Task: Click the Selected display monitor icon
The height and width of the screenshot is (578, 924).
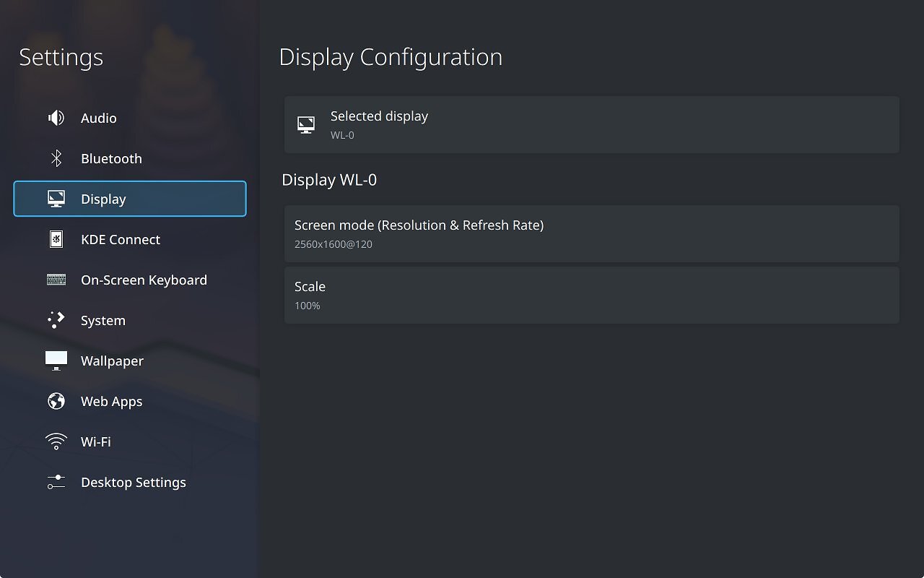Action: (306, 125)
